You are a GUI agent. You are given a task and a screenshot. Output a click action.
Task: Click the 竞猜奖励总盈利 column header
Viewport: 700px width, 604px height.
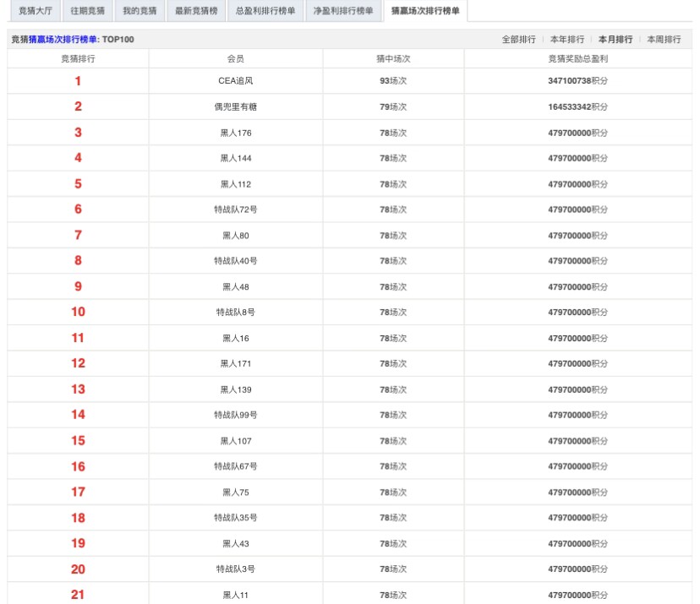(577, 59)
